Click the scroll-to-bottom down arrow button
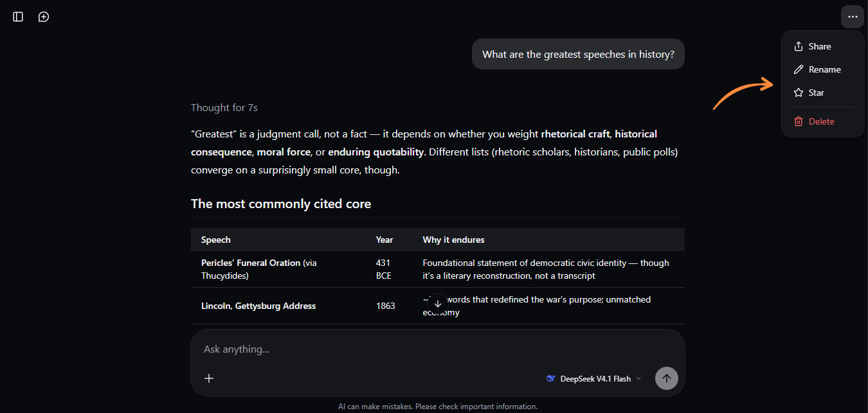Viewport: 868px width, 413px height. click(438, 304)
